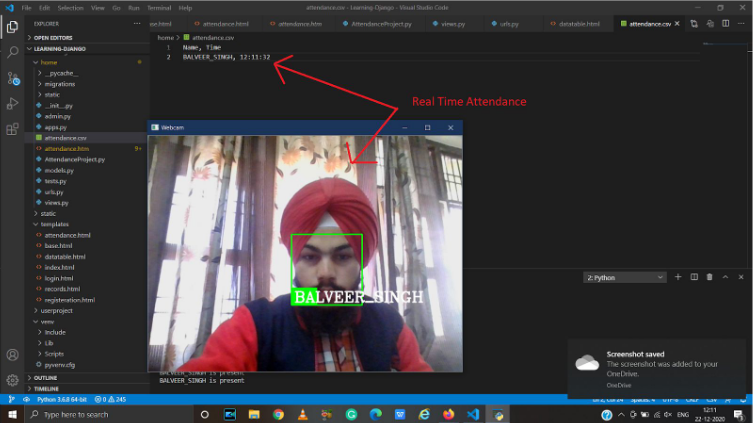Open the Run and Debug view
This screenshot has height=423, width=753.
point(12,103)
